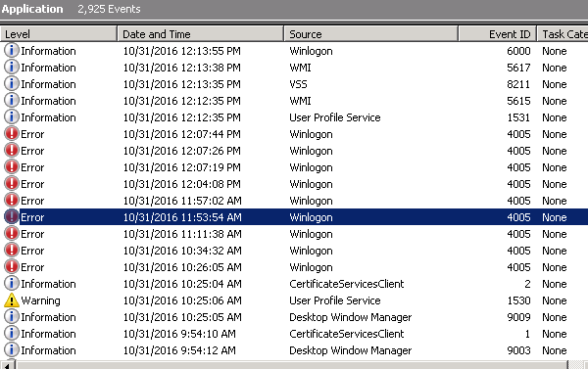588x369 pixels.
Task: Click the 2,925 Events count label
Action: pyautogui.click(x=109, y=9)
